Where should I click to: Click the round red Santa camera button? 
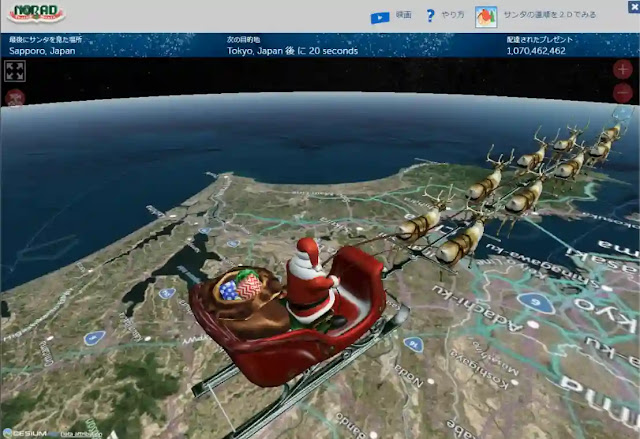15,98
